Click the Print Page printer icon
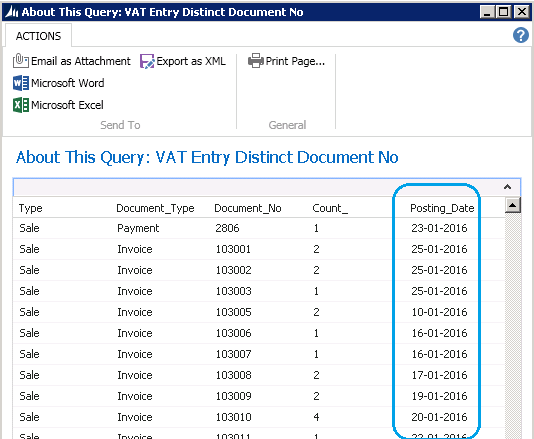Screen dimensions: 534x439 tap(256, 61)
